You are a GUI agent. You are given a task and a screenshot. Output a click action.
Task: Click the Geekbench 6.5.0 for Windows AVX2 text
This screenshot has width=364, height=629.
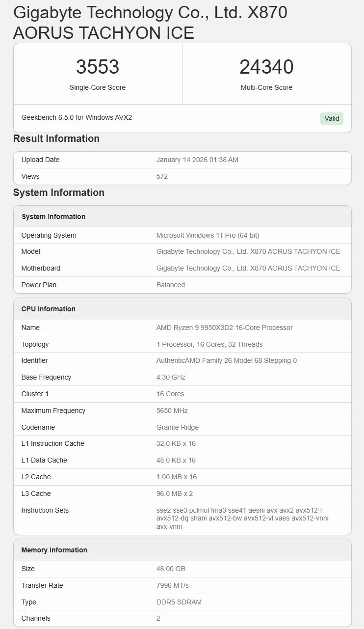[77, 118]
